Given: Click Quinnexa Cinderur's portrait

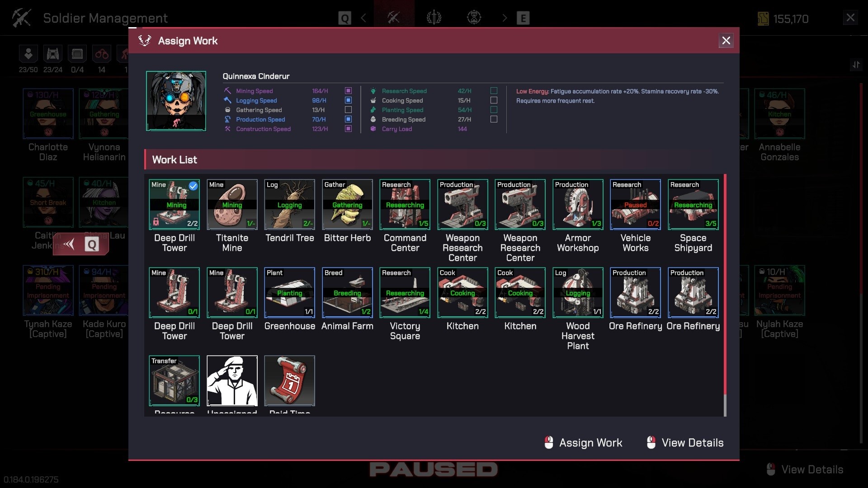Looking at the screenshot, I should [176, 101].
